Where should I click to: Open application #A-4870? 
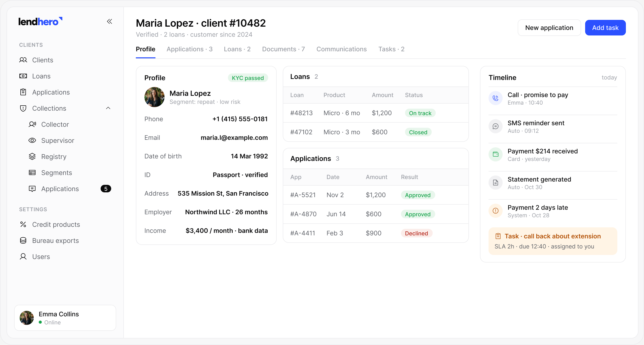376,214
